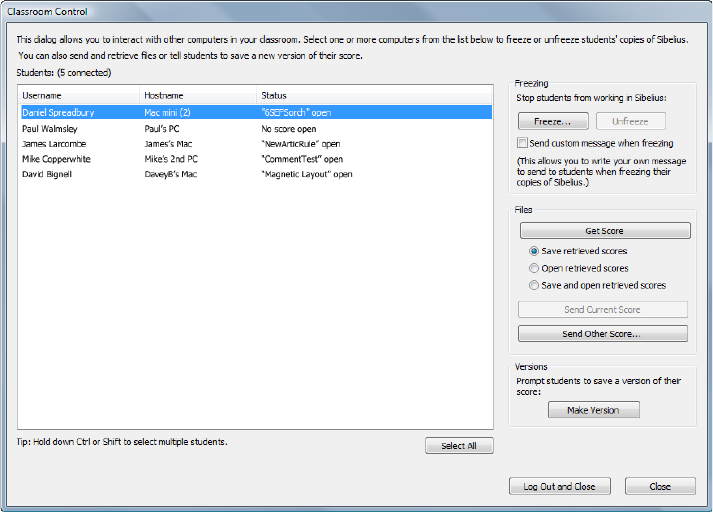
Task: Enable Send custom message when freezing
Action: 523,144
